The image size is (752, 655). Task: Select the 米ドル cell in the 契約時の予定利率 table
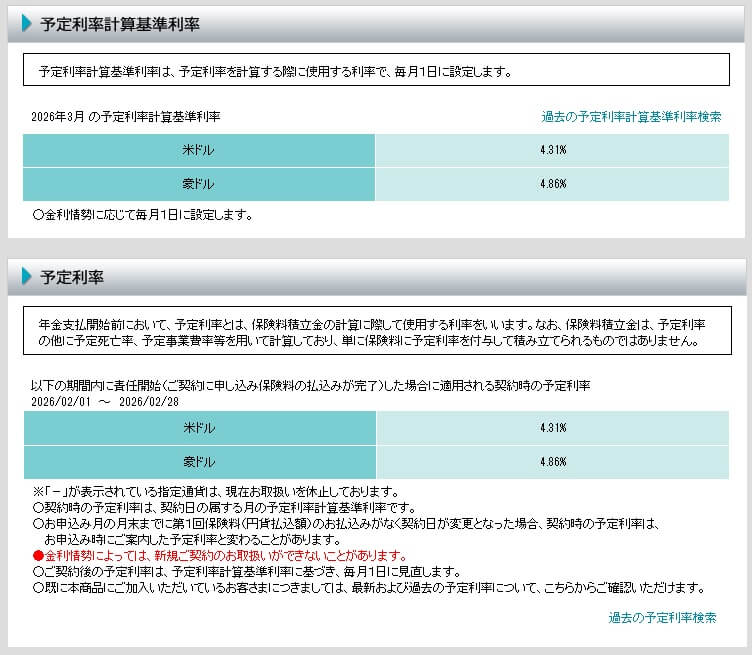coord(199,428)
